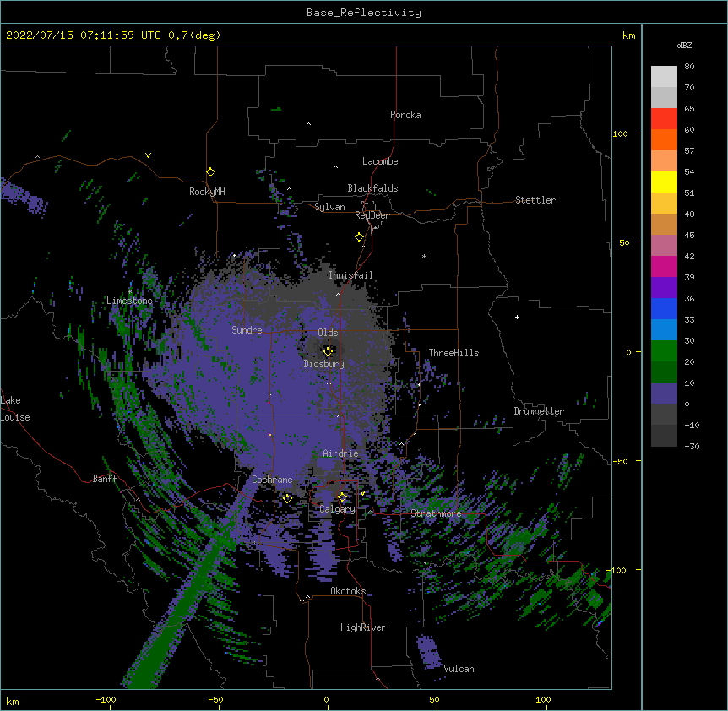
Task: Click the Airdrie city label
Action: [341, 453]
